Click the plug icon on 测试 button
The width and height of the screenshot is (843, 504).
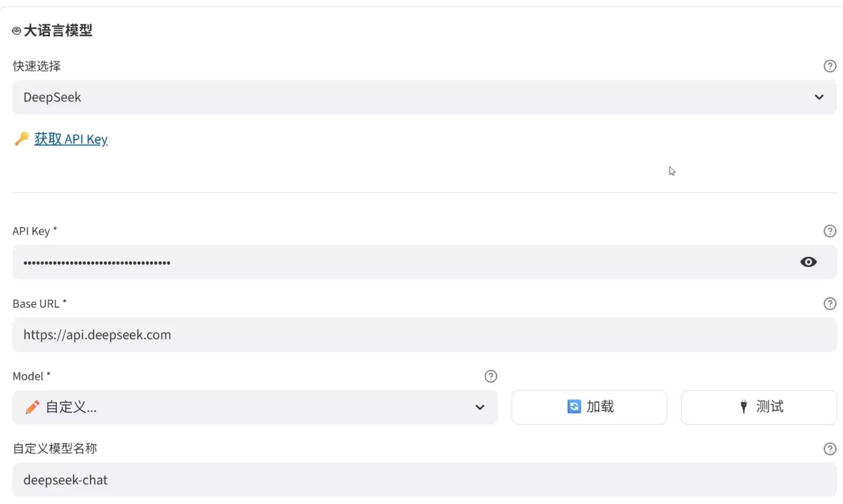[744, 407]
